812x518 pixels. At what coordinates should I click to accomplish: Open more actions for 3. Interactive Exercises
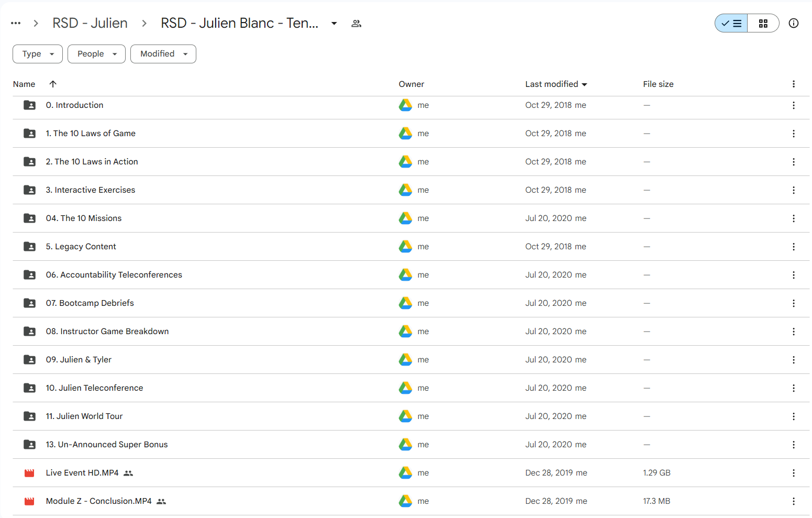click(x=794, y=190)
